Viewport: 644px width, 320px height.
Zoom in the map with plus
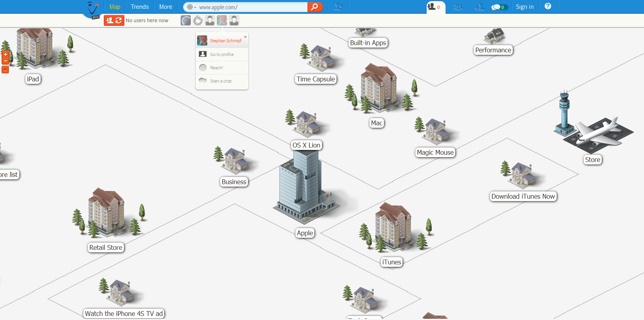coord(5,54)
